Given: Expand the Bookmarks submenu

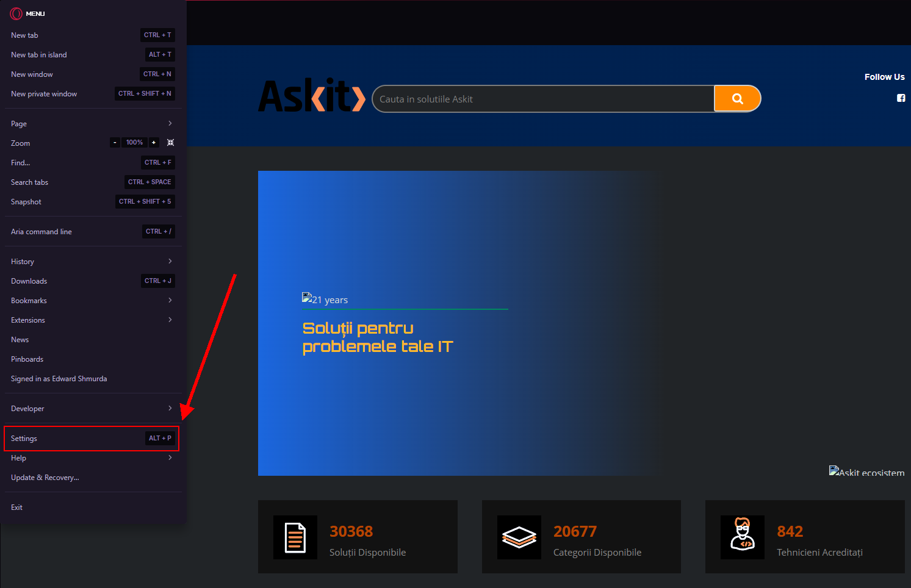Looking at the screenshot, I should click(x=90, y=301).
